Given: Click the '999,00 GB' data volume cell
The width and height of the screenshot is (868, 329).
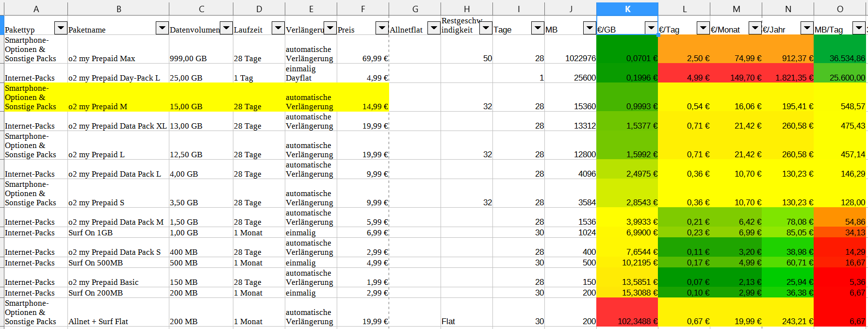Looking at the screenshot, I should point(201,49).
